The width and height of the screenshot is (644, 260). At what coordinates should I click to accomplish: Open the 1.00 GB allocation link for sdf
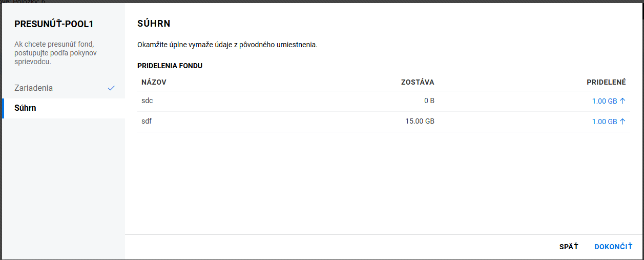(604, 122)
